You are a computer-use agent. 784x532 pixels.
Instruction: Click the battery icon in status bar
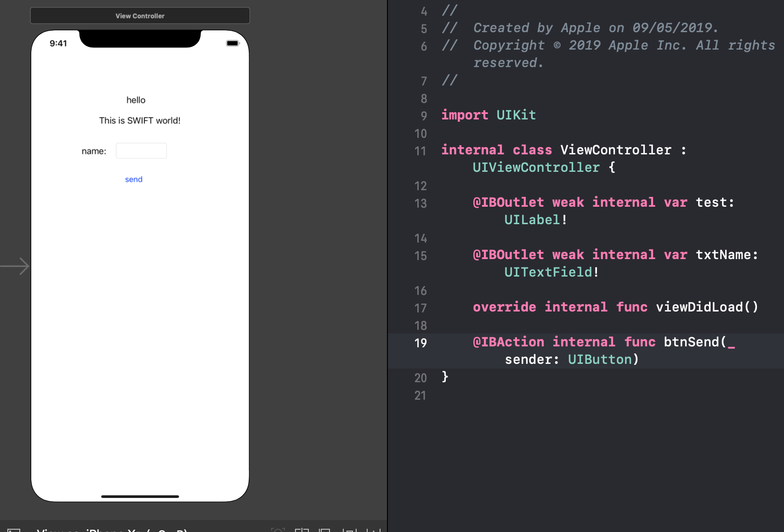point(233,43)
